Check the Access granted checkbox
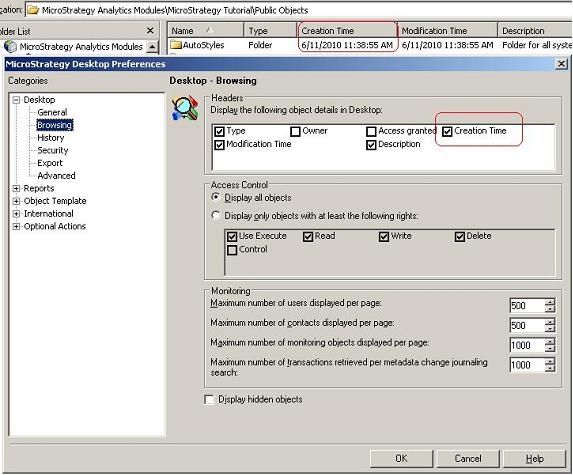This screenshot has height=475, width=573. pos(371,131)
